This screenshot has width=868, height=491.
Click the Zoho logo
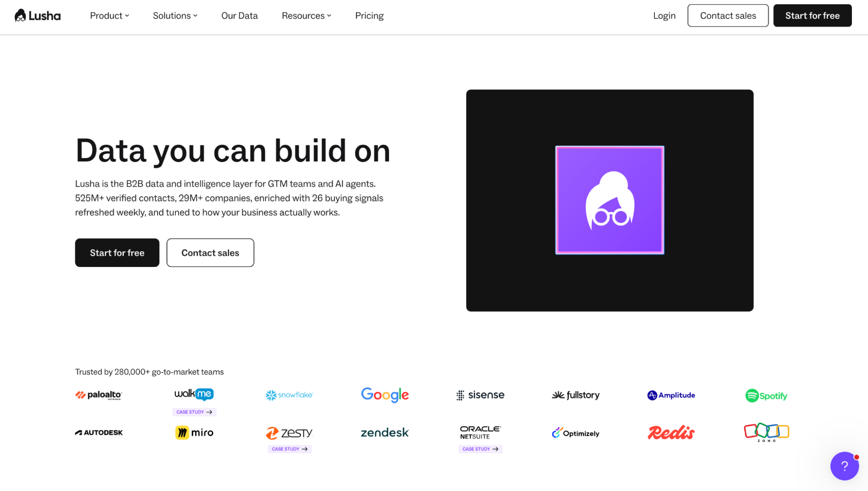[x=766, y=432]
